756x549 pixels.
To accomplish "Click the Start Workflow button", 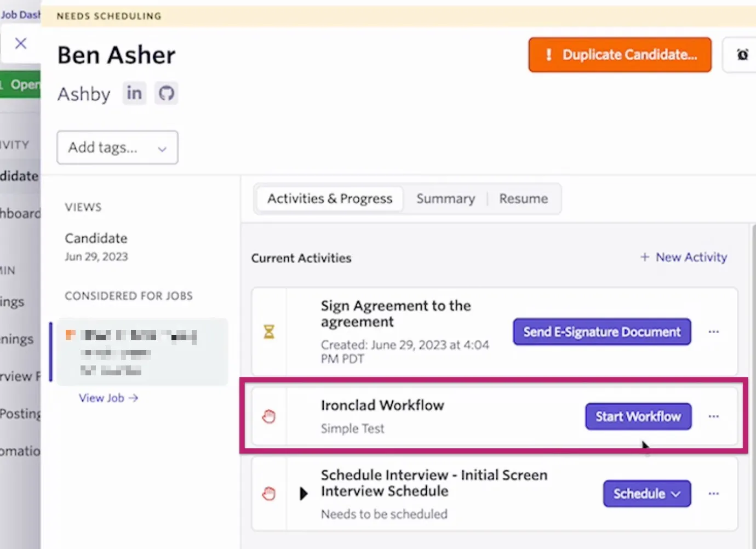I will (638, 416).
